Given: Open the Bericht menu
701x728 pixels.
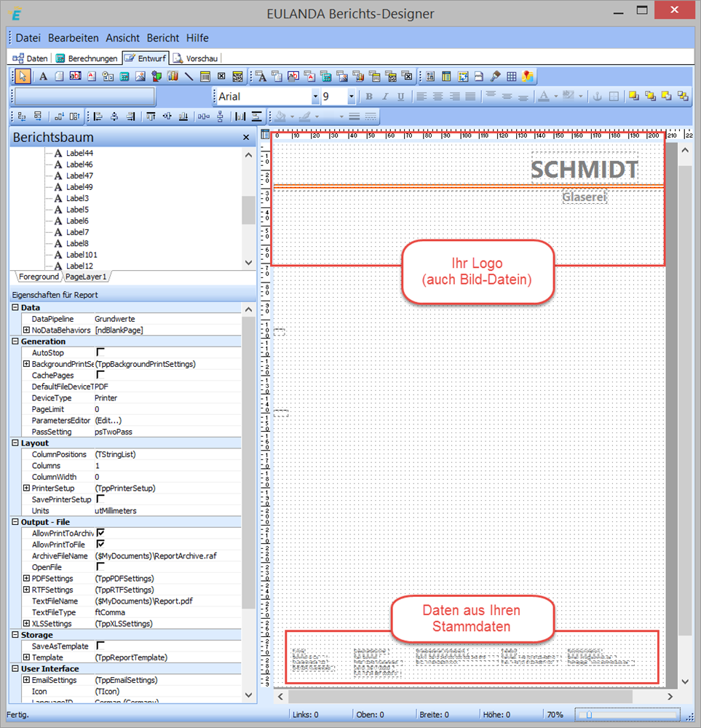Looking at the screenshot, I should [163, 38].
